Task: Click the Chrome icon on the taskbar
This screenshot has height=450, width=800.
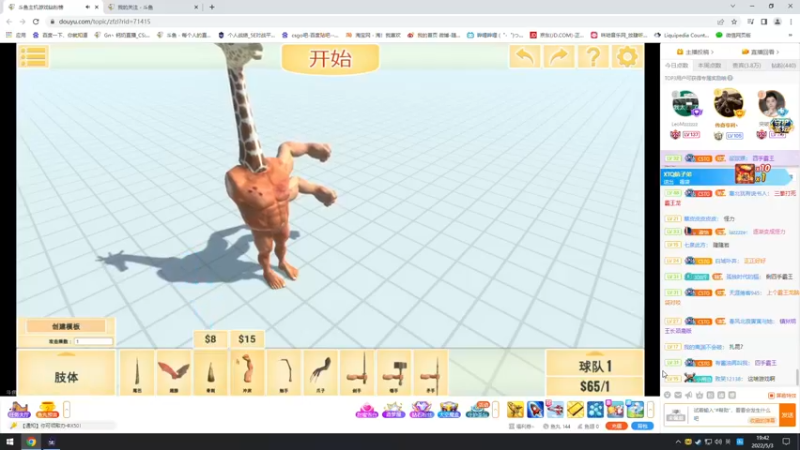Action: pyautogui.click(x=32, y=442)
